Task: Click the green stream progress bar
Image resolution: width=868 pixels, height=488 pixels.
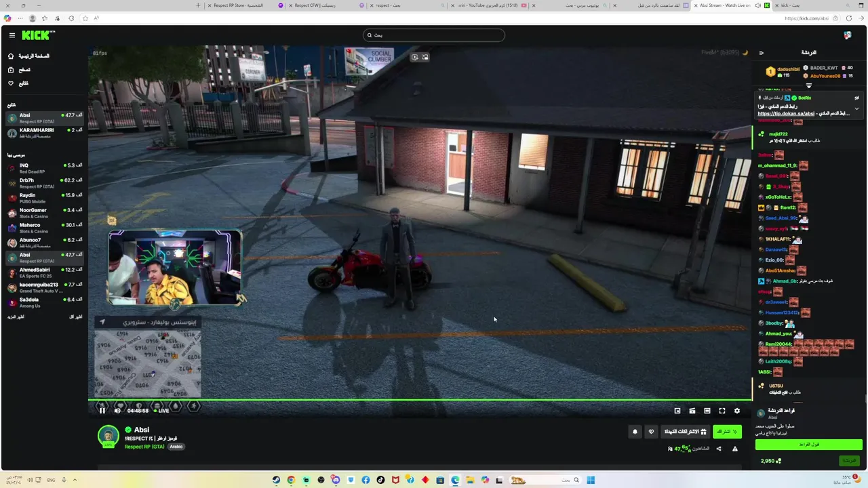Action: [420, 400]
